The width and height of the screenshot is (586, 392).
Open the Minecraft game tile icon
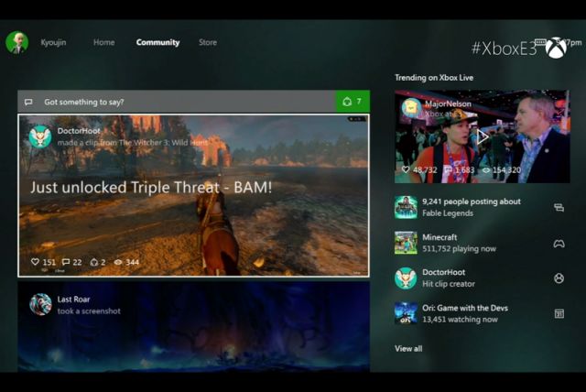406,243
